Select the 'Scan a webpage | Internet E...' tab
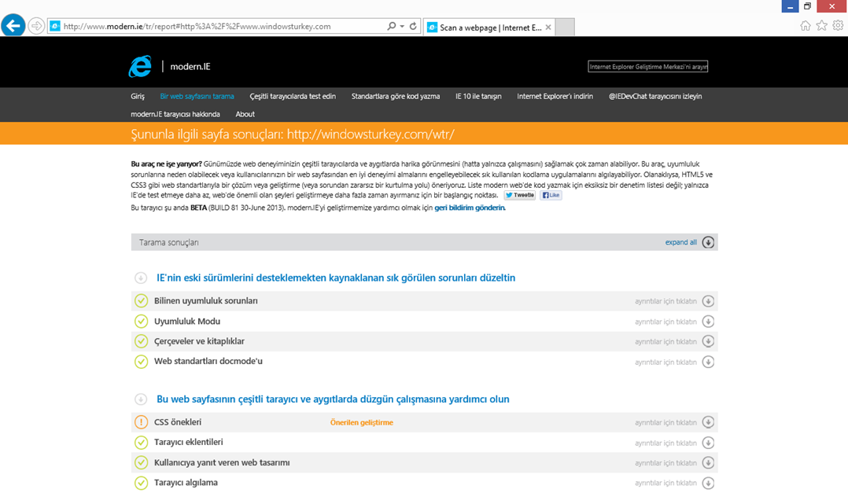 click(489, 27)
